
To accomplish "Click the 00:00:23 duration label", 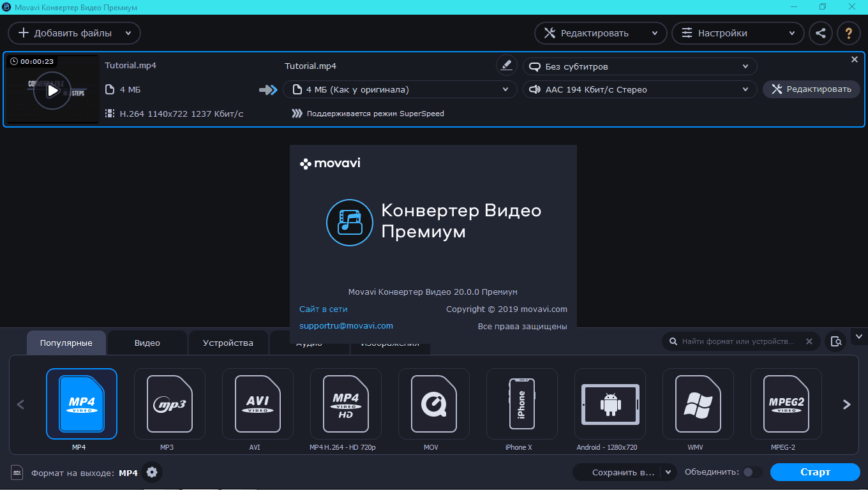I will point(31,62).
